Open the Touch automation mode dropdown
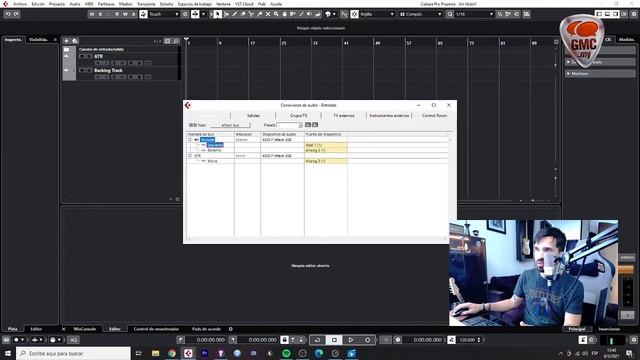 pyautogui.click(x=164, y=14)
